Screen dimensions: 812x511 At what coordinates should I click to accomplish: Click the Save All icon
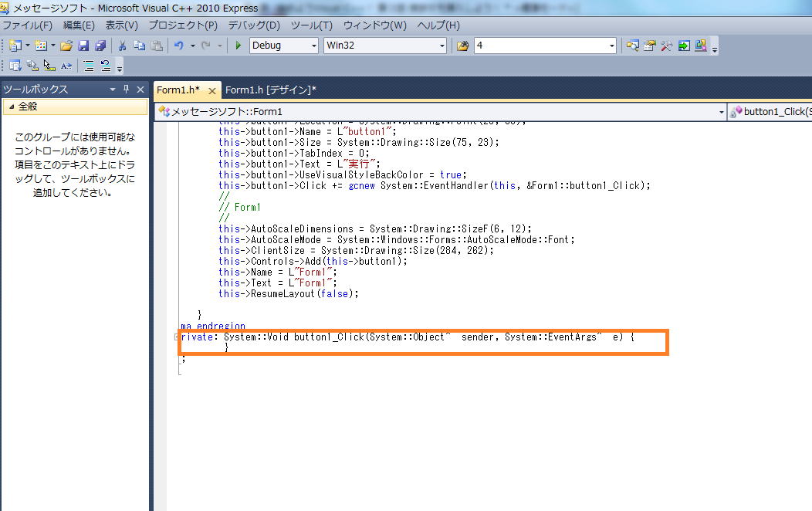coord(100,46)
